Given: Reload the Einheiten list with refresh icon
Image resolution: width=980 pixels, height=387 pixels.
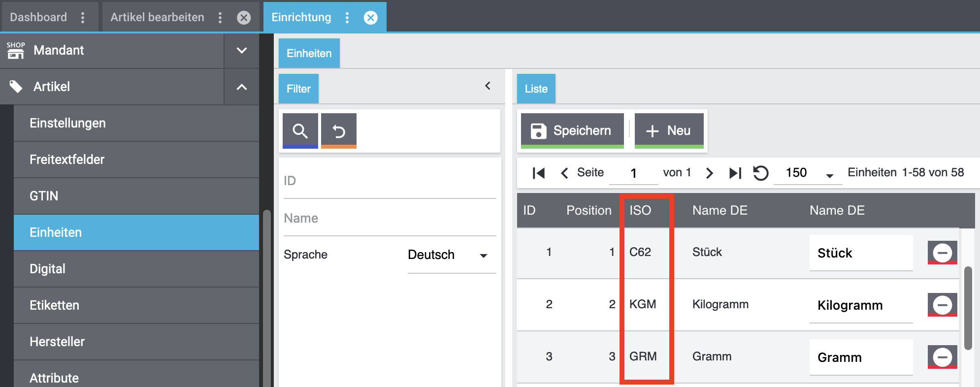Looking at the screenshot, I should tap(760, 173).
